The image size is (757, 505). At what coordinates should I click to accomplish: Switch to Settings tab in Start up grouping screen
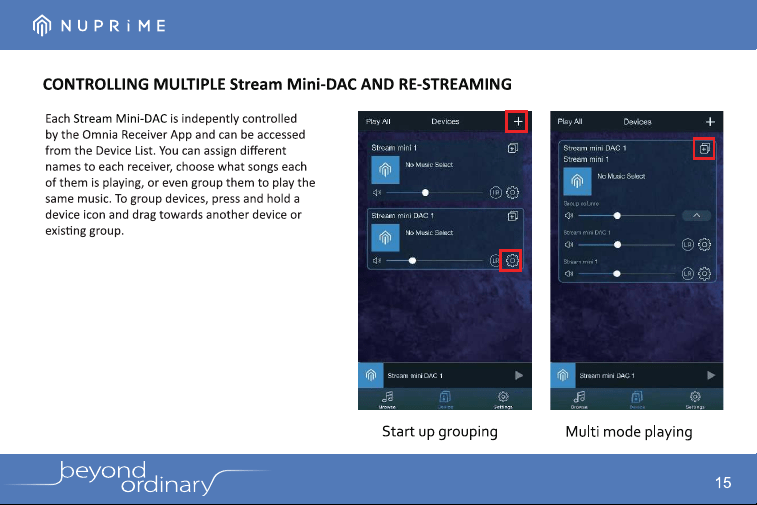coord(503,400)
